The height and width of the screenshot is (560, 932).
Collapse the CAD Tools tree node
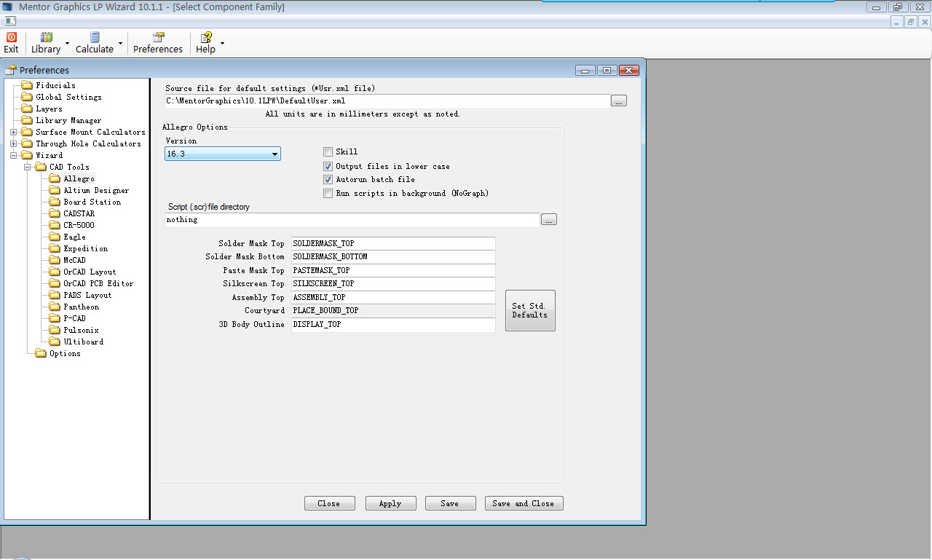(x=28, y=167)
